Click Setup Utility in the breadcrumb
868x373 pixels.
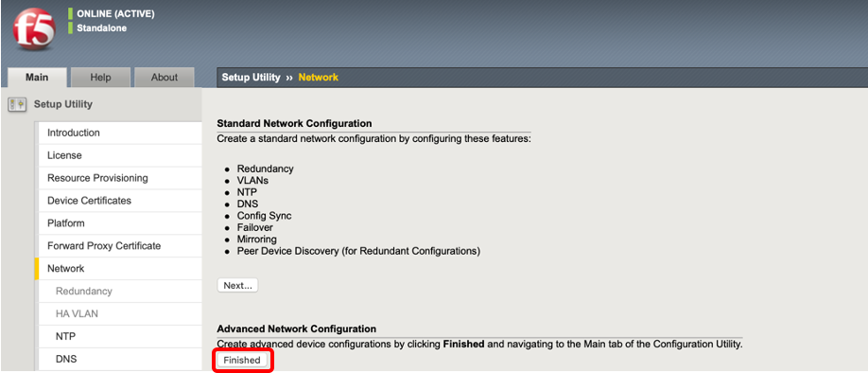[251, 77]
